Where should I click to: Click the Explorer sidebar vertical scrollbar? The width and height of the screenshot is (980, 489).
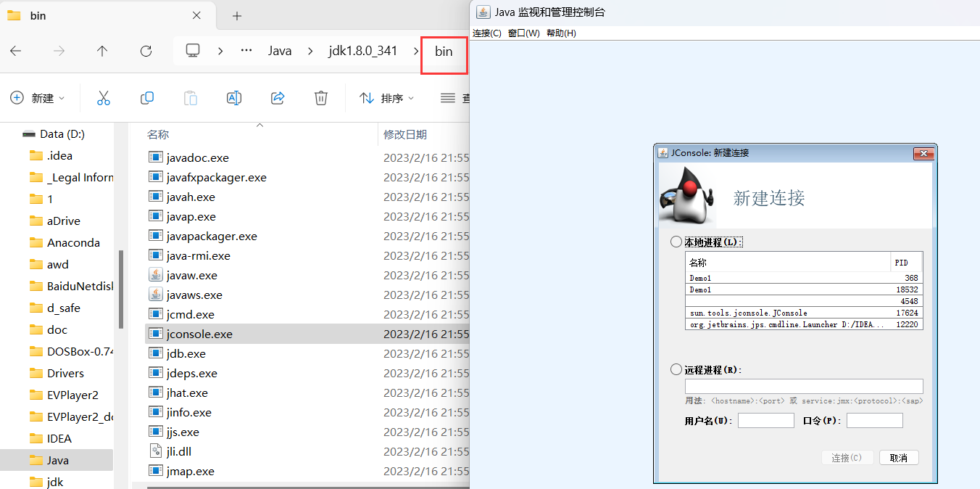[x=121, y=289]
